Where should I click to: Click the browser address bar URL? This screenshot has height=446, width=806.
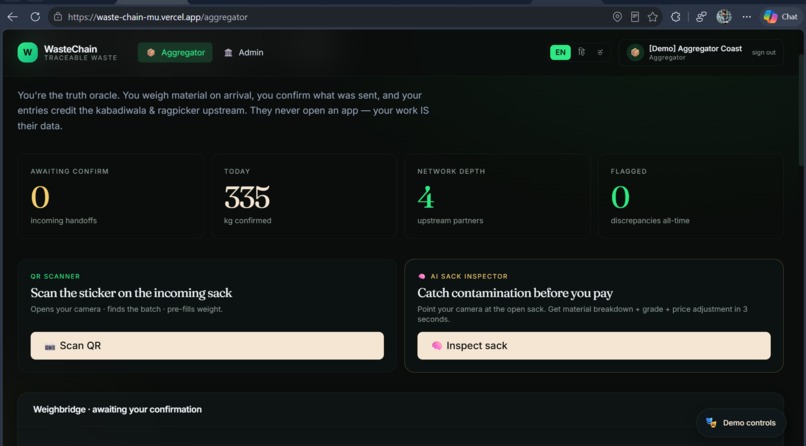pyautogui.click(x=157, y=17)
